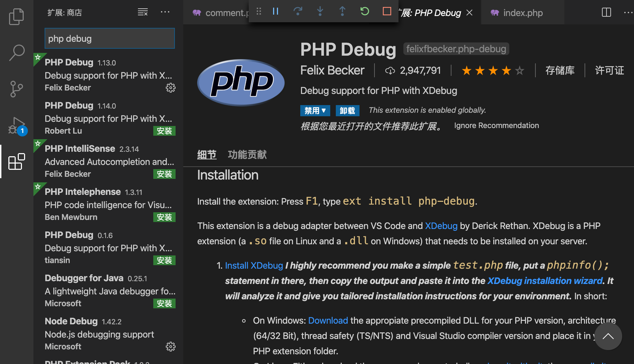634x364 pixels.
Task: Install PHP IntelliSense extension
Action: click(164, 174)
